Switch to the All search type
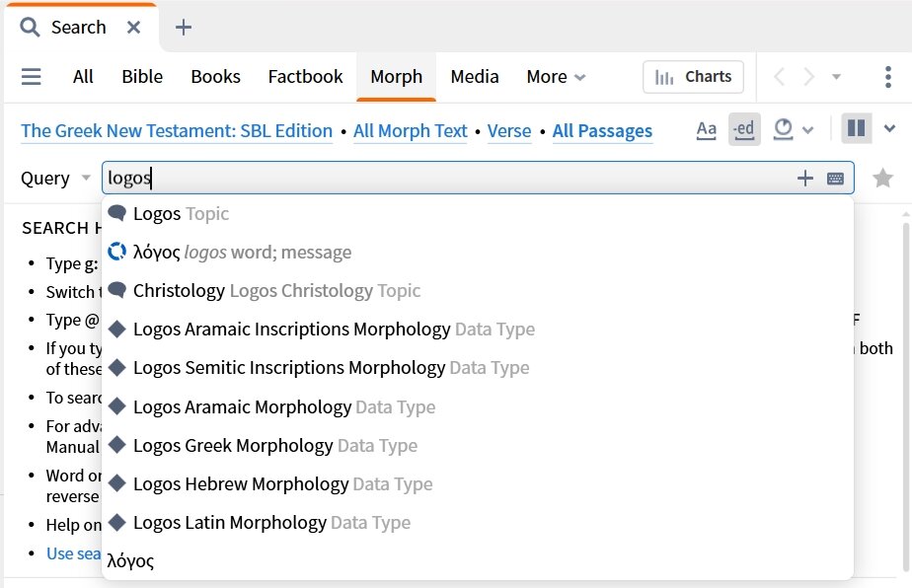The image size is (912, 588). tap(83, 77)
